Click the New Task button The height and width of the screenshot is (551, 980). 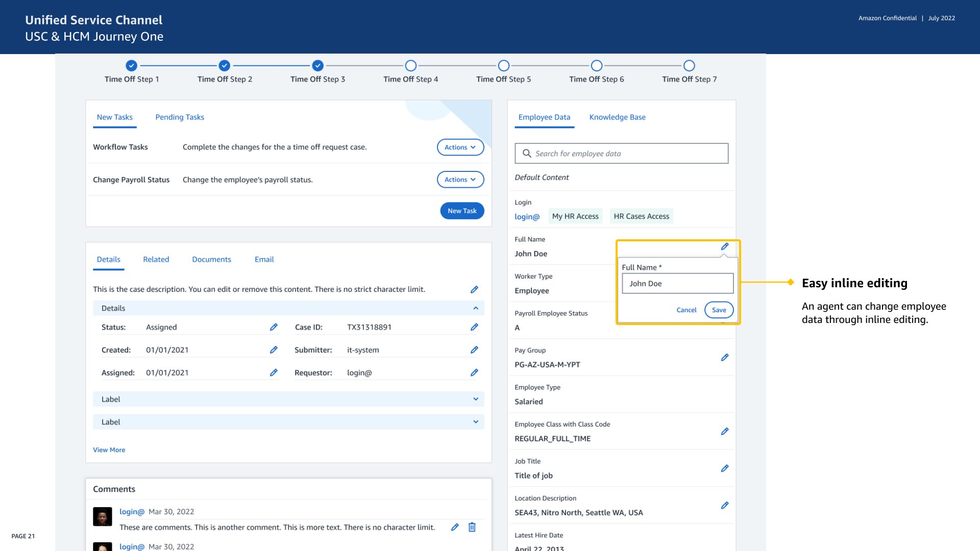click(462, 211)
